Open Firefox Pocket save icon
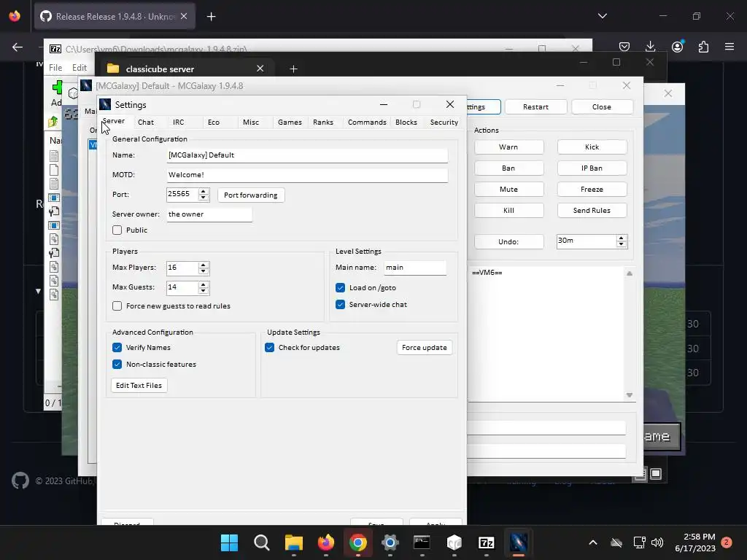The image size is (747, 560). click(624, 47)
